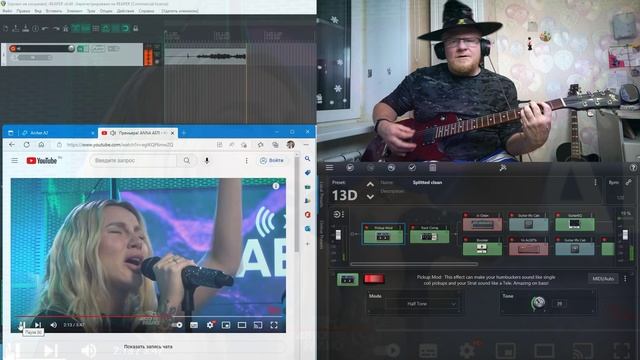Select the Rack Comp effect block
This screenshot has width=640, height=360.
429,234
